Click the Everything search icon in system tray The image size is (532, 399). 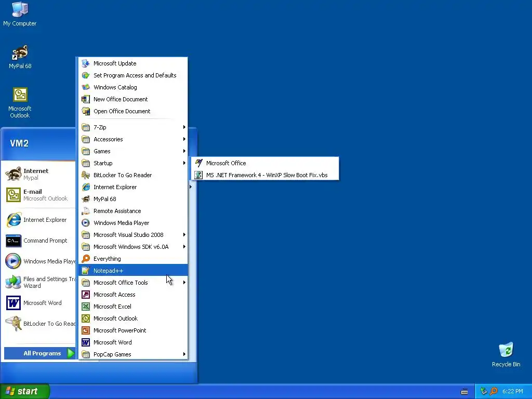point(494,391)
